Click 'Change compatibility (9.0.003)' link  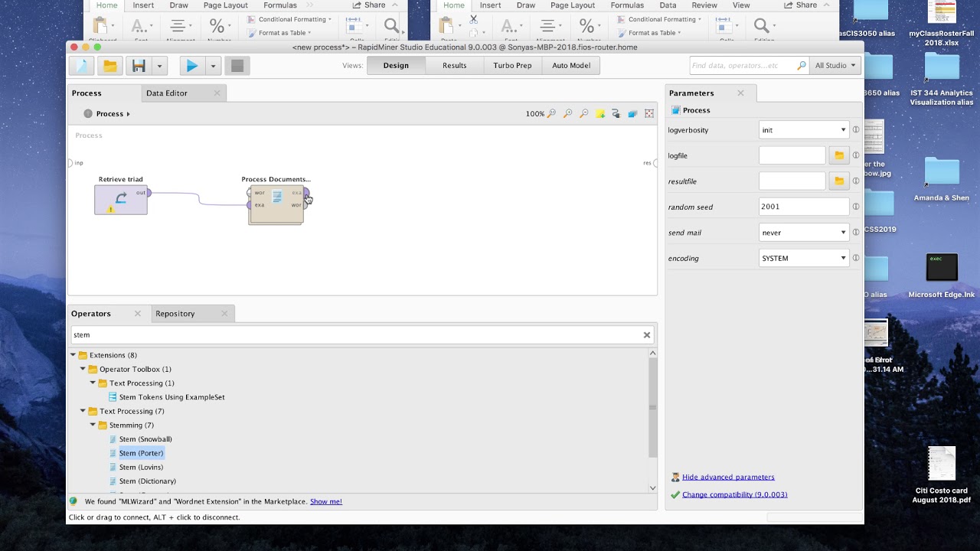(x=735, y=495)
